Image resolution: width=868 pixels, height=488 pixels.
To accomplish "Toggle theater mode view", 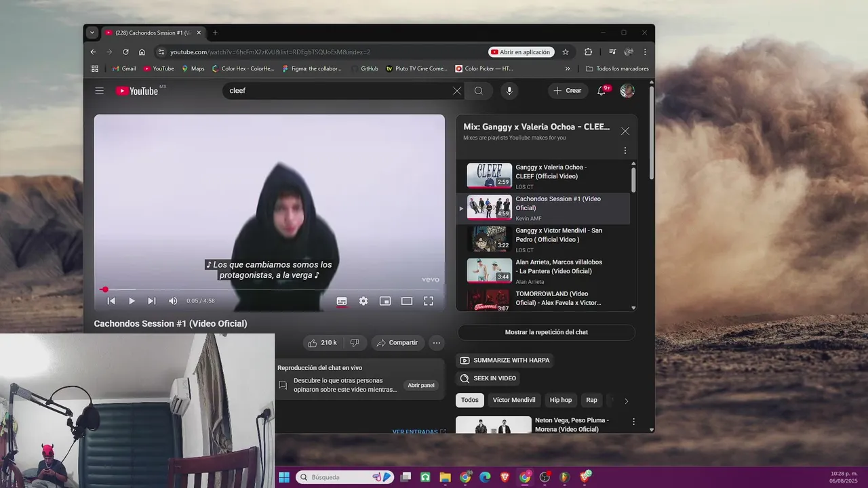I will click(x=407, y=301).
